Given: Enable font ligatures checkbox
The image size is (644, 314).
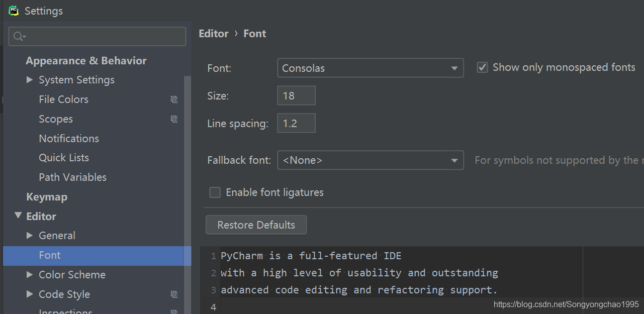Looking at the screenshot, I should point(215,192).
